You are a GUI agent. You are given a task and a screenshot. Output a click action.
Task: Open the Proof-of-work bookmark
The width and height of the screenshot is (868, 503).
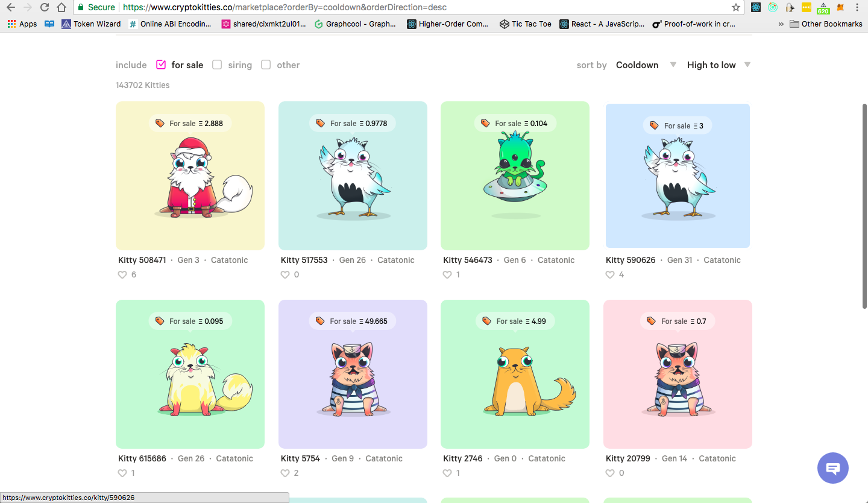[x=694, y=24]
